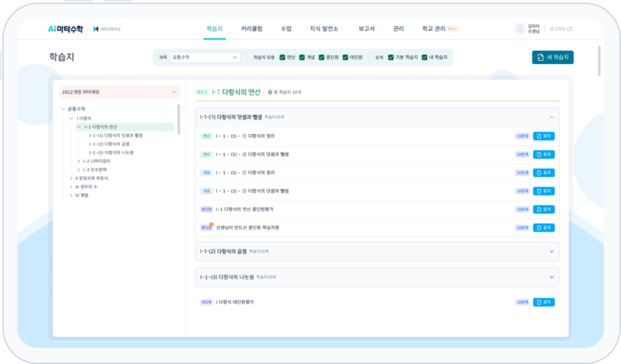The width and height of the screenshot is (621, 364).
Task: Open 연산 worksheet ② 다항식의 덧셈과 뺄셈 title
Action: [252, 154]
